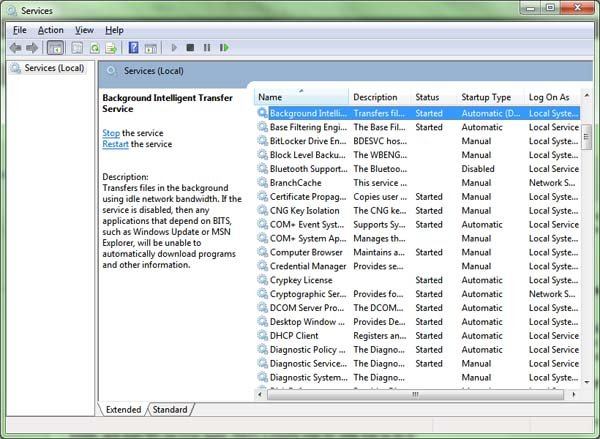Click gear icon beside CNG Key Isolation
This screenshot has height=439, width=600.
(262, 211)
